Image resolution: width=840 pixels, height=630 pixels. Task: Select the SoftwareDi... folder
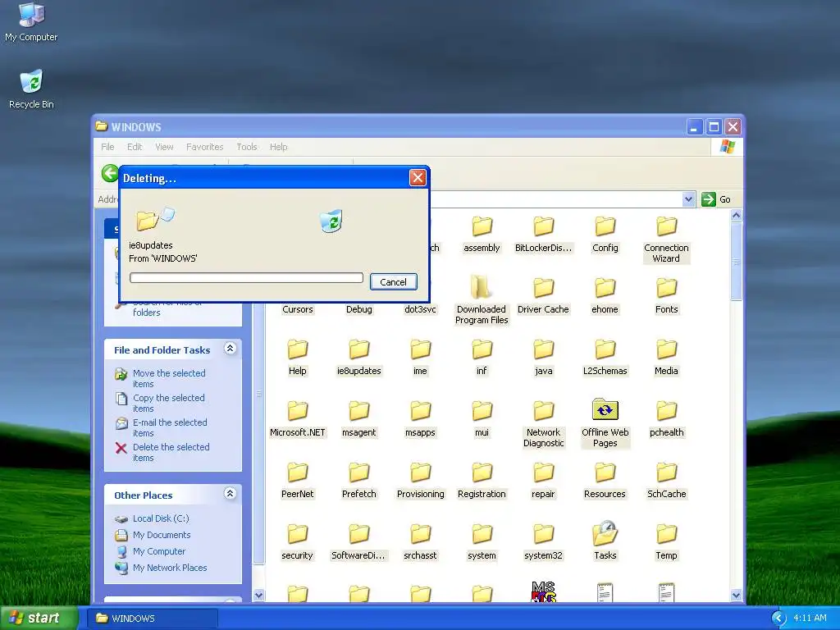click(x=359, y=542)
